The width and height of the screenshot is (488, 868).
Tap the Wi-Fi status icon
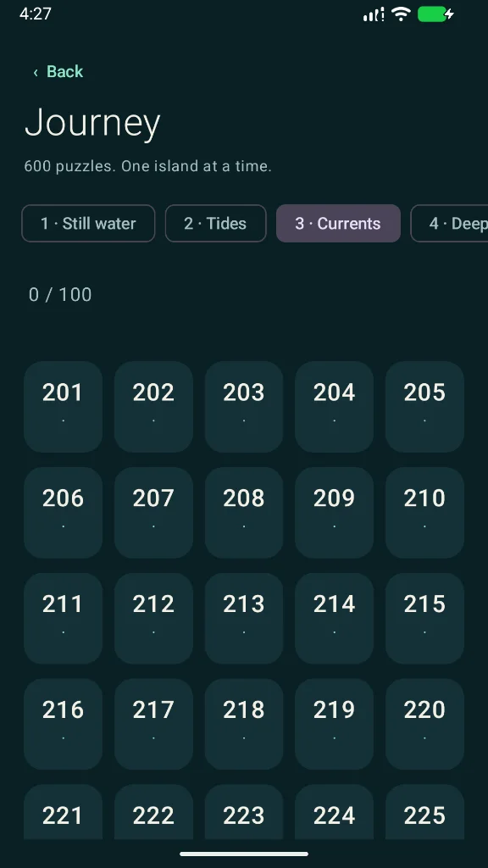pyautogui.click(x=401, y=14)
